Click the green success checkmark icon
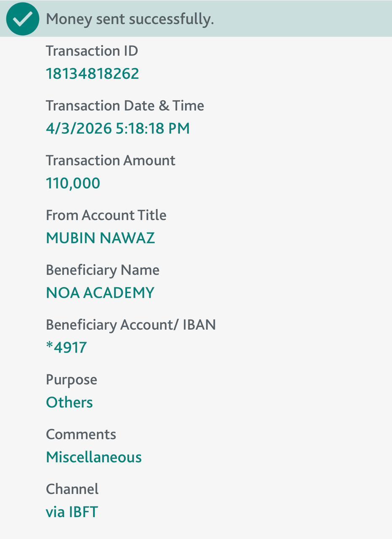The image size is (392, 539). coord(23,19)
